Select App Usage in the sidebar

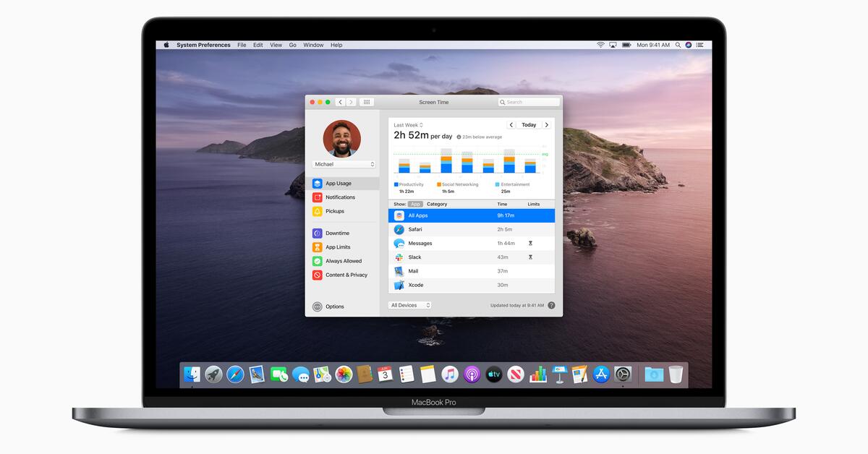point(340,183)
